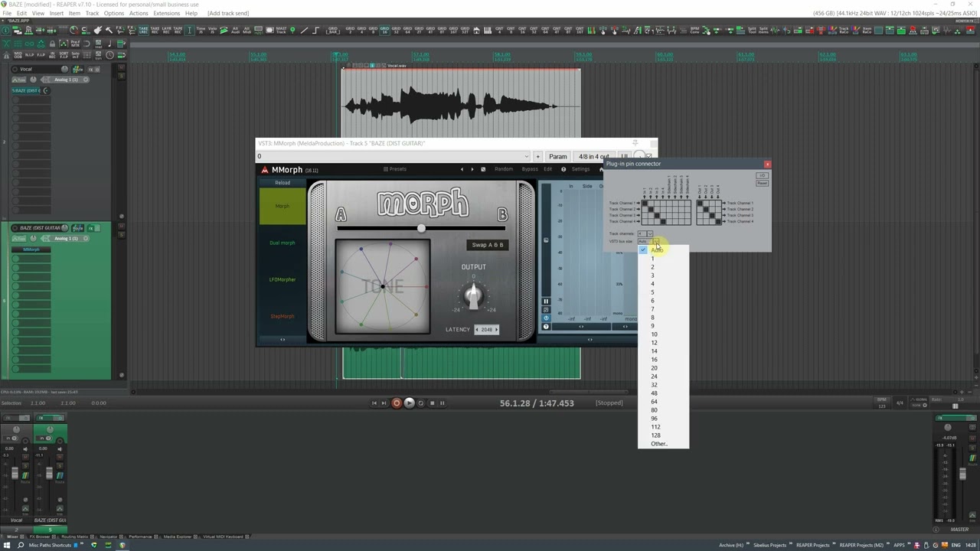
Task: Toggle the Repeat button in transport
Action: pos(420,403)
